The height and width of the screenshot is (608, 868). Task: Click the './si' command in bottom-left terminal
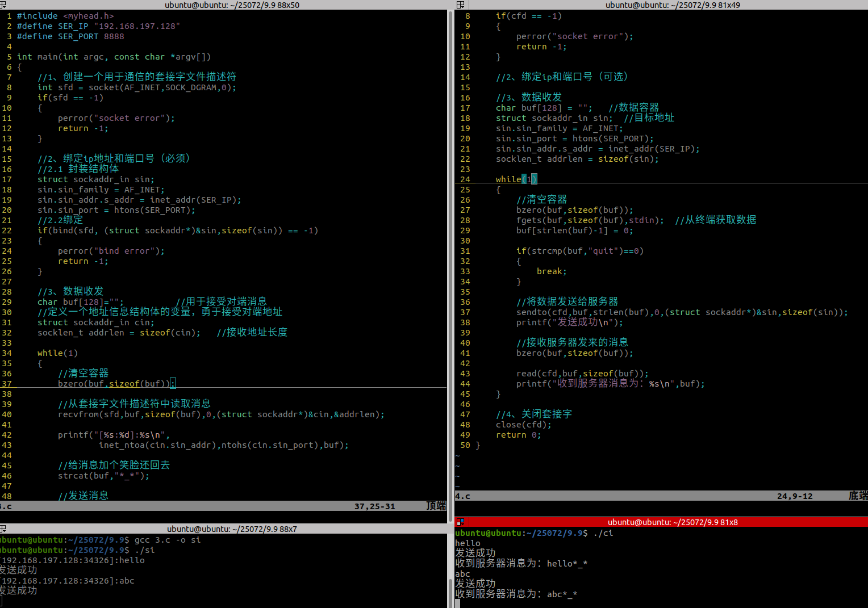tap(145, 550)
